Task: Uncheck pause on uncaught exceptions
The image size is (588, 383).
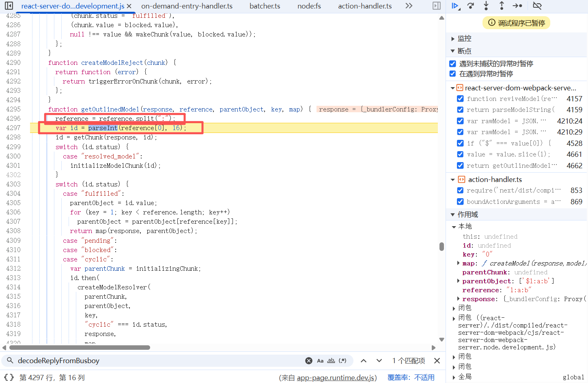Action: click(x=452, y=64)
